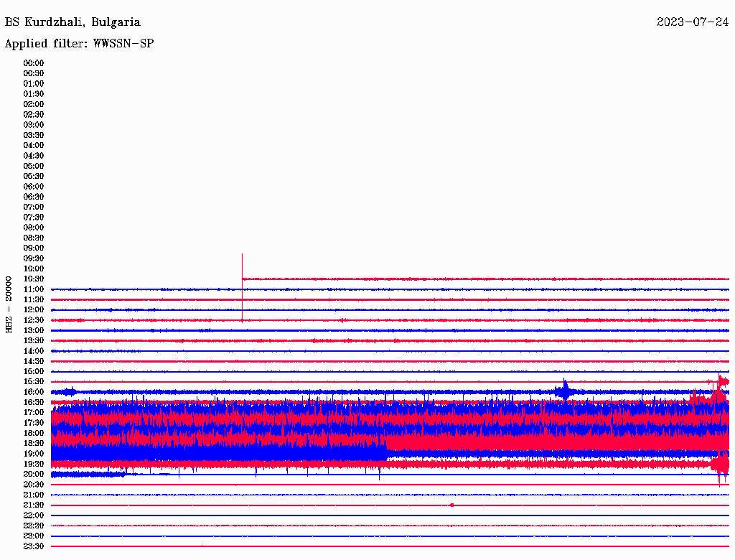
Task: Click the 16:00 time label
Action: point(34,391)
